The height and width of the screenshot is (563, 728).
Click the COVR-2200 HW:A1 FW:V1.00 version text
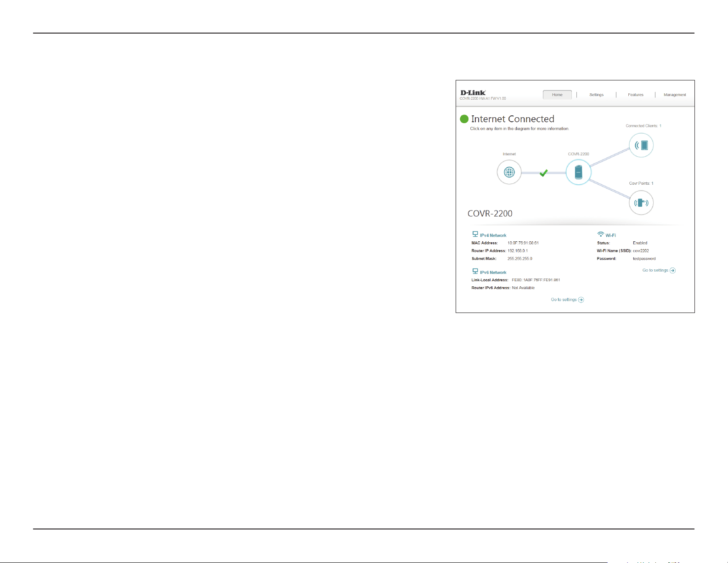coord(483,98)
